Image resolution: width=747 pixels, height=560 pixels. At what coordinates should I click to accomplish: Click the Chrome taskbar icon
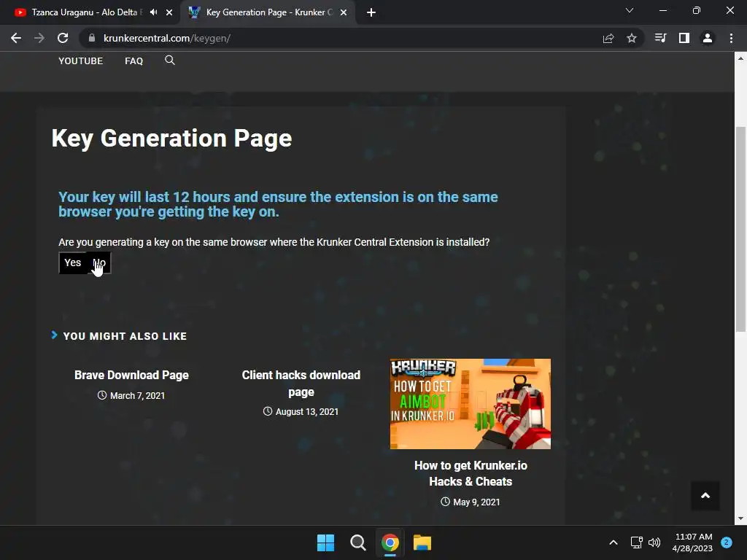click(x=390, y=542)
